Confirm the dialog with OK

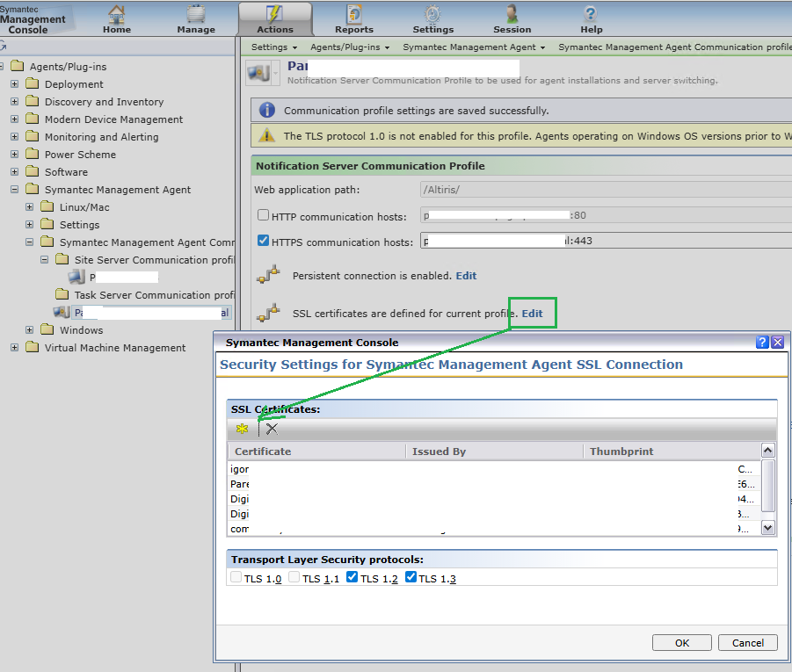(x=682, y=643)
